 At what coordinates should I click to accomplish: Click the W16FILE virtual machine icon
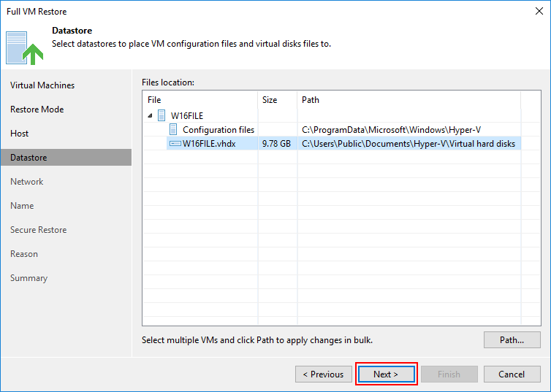click(161, 115)
